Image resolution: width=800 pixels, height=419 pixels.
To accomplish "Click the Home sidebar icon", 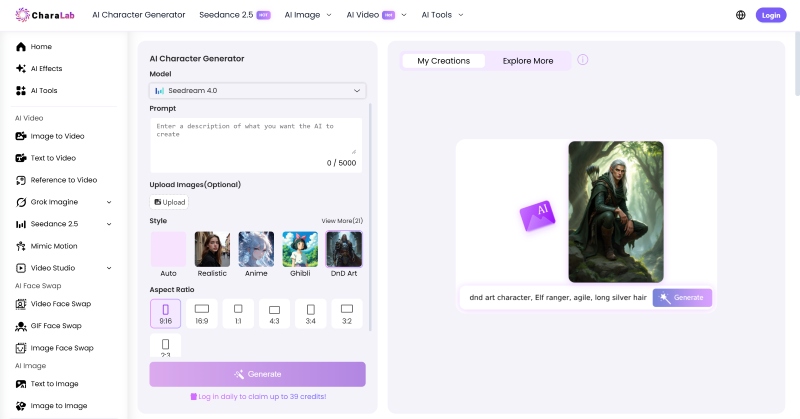I will (x=21, y=46).
